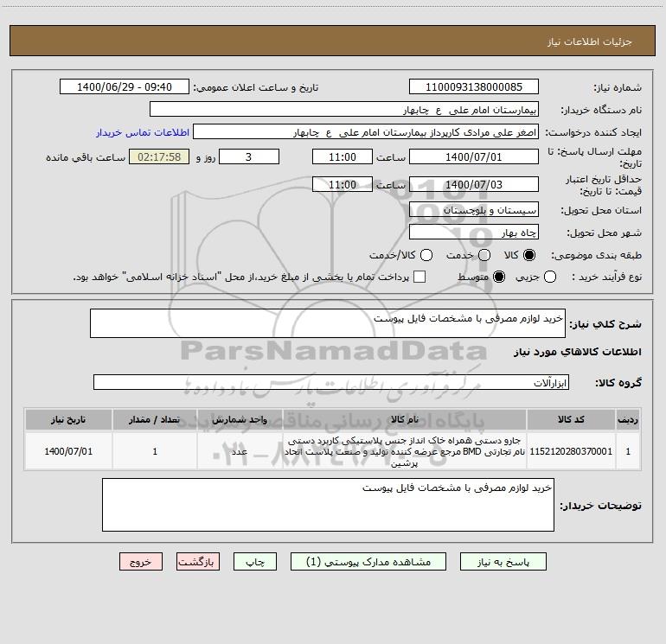Select the کالا/خدمت radio button
The width and height of the screenshot is (666, 644).
click(426, 255)
